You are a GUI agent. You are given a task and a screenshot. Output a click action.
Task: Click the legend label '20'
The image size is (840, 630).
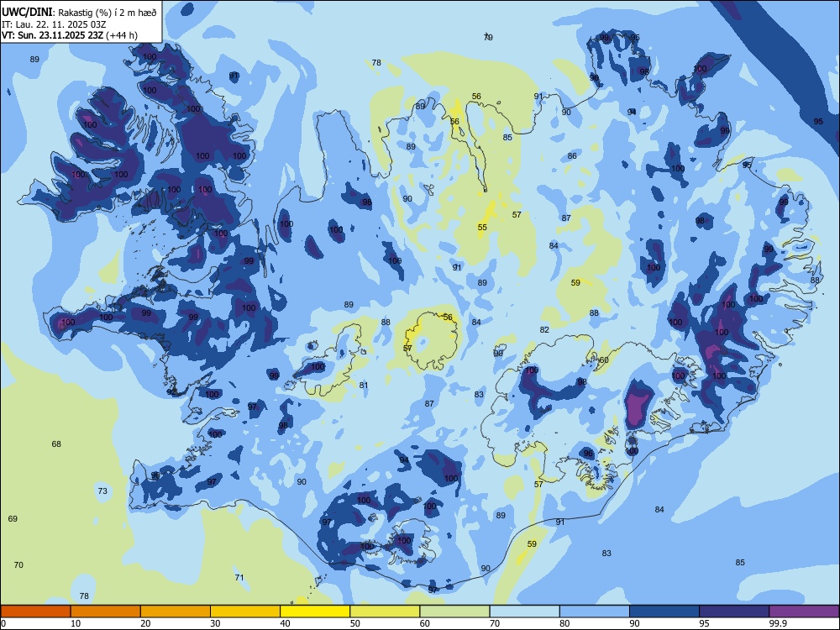click(x=145, y=623)
